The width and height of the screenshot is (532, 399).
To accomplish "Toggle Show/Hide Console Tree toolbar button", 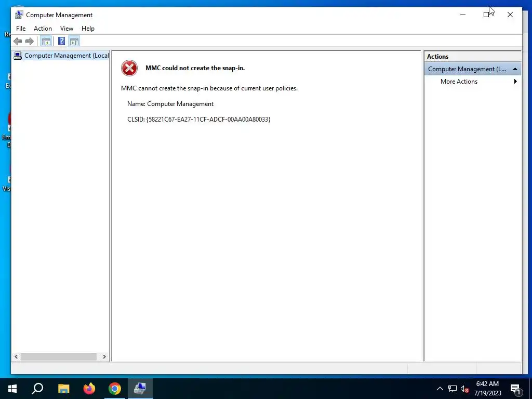I will pyautogui.click(x=46, y=42).
